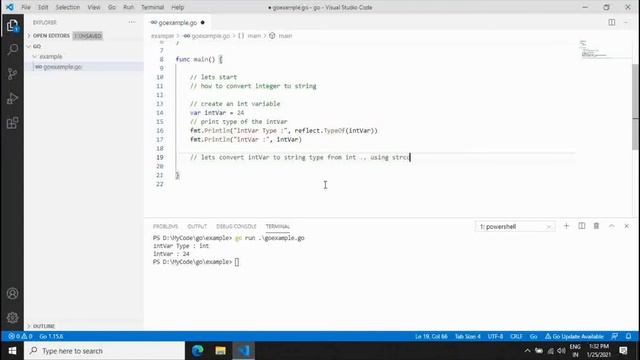Open the notifications bell
This screenshot has width=640, height=360.
click(629, 336)
